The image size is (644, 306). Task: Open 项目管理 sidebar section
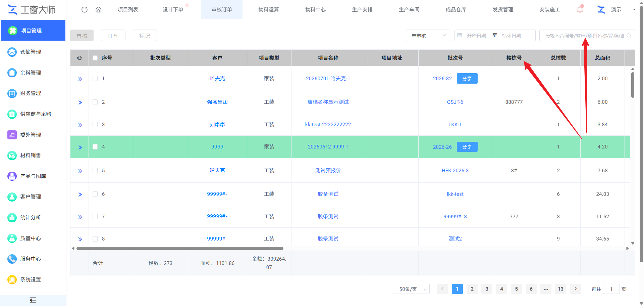[33, 31]
